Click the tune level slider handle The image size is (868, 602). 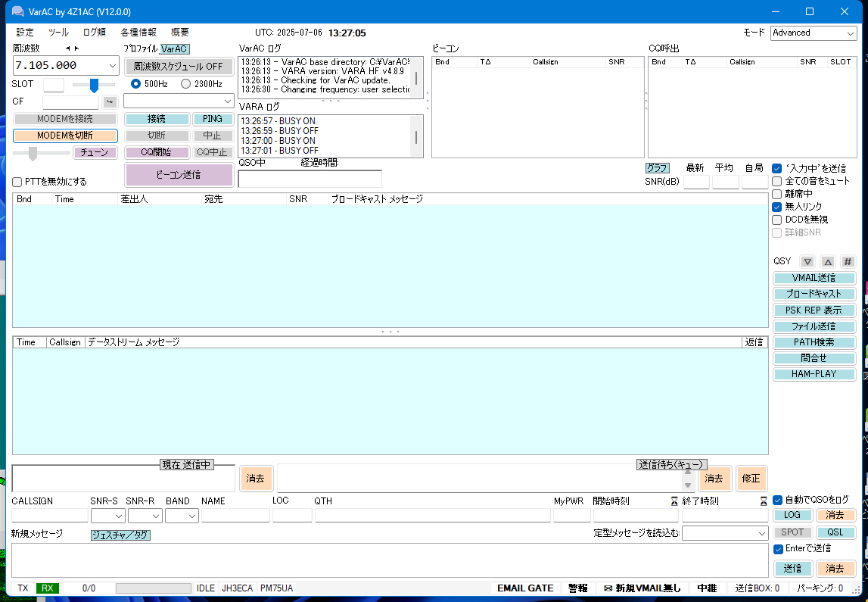coord(33,154)
